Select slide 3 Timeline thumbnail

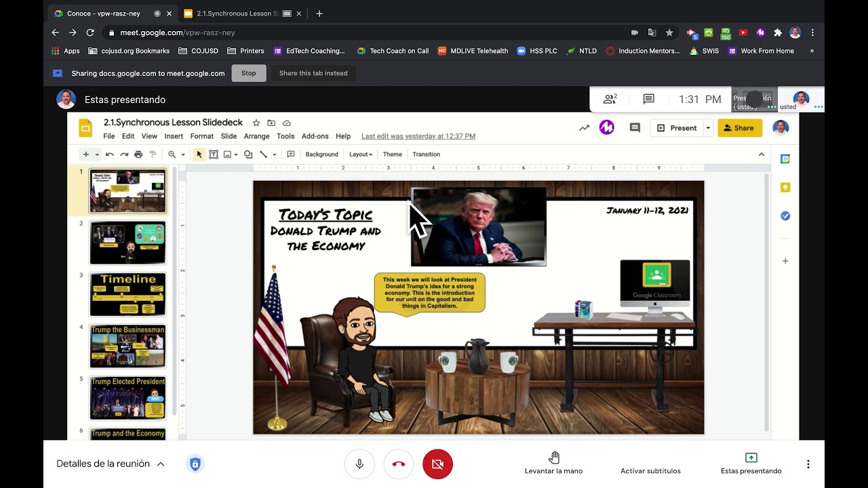[127, 294]
